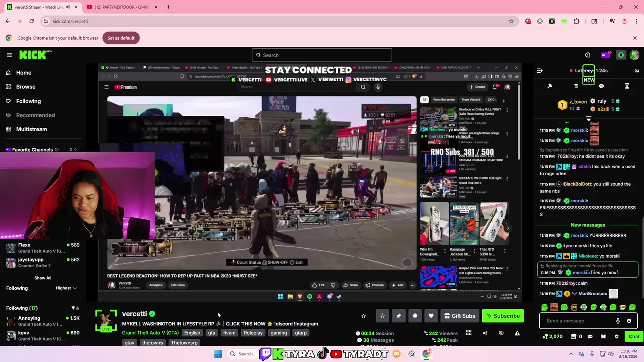Click the Subscribe button
This screenshot has height=362, width=644.
503,316
